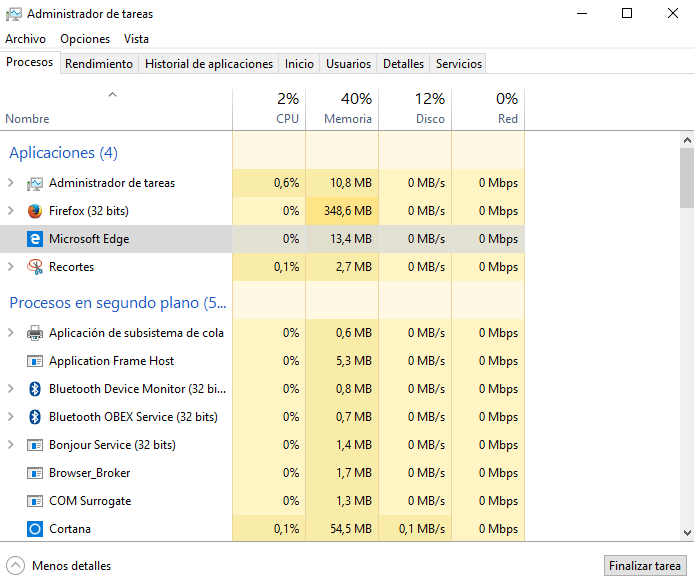Open the Archivo menu
694x584 pixels.
[25, 39]
